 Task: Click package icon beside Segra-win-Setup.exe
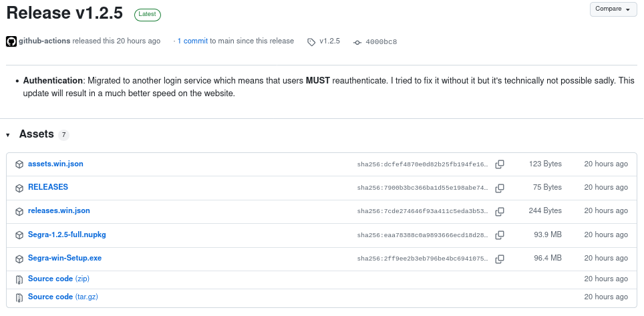(19, 259)
